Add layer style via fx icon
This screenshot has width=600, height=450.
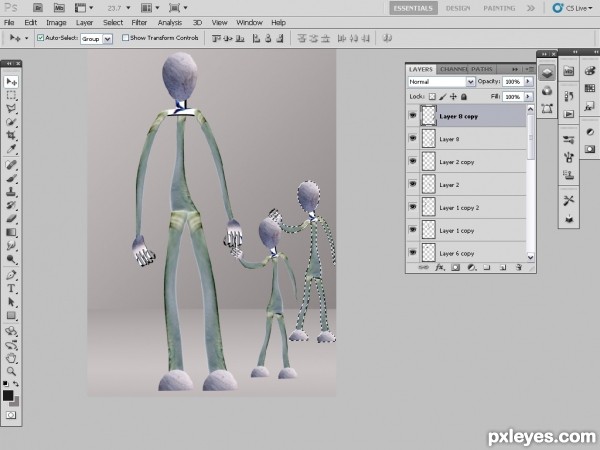coord(440,267)
